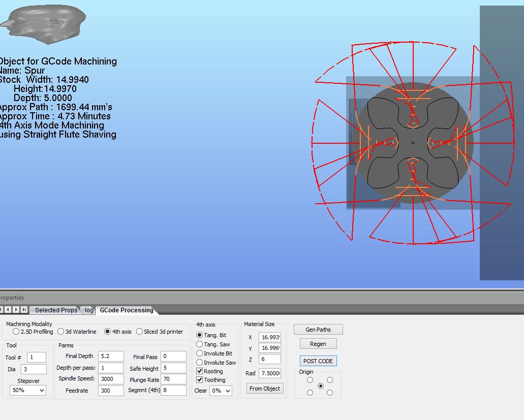The image size is (524, 420).
Task: Click the Spindle Speed input field
Action: point(111,379)
